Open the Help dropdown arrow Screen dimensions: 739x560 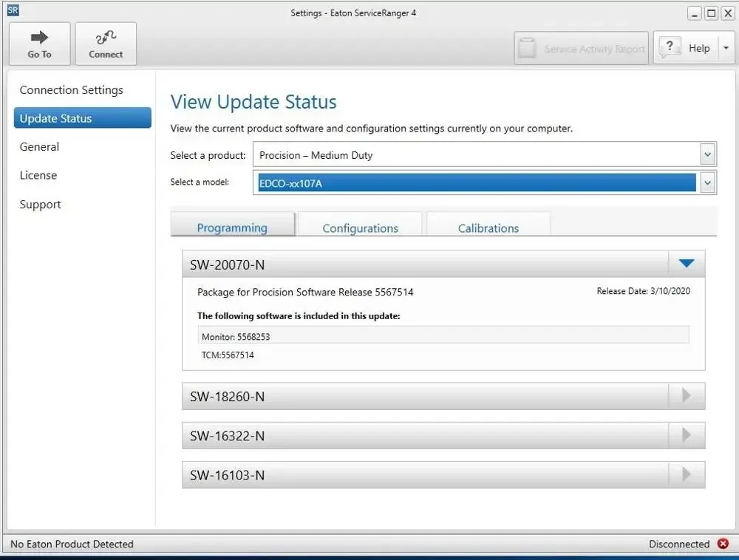726,48
